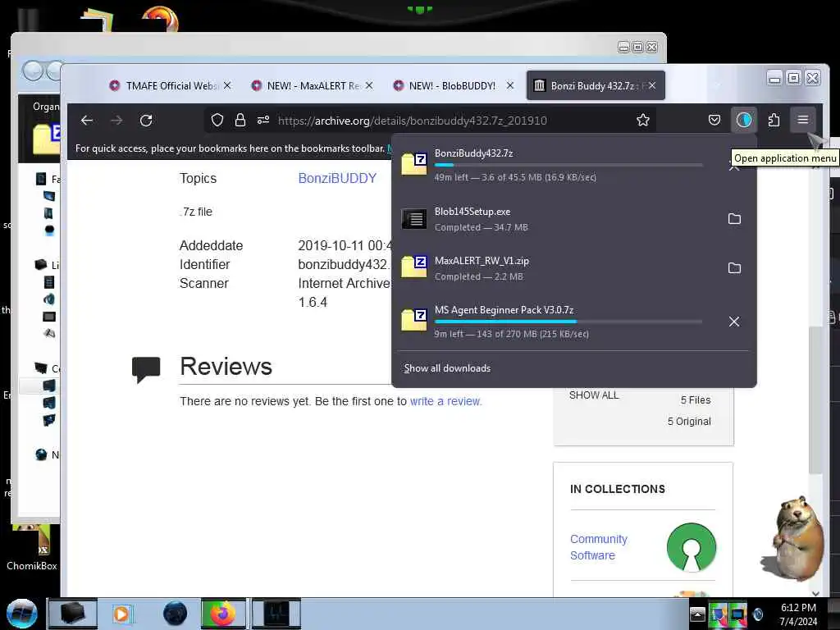840x630 pixels.
Task: Open the media player taskbar icon
Action: [121, 614]
